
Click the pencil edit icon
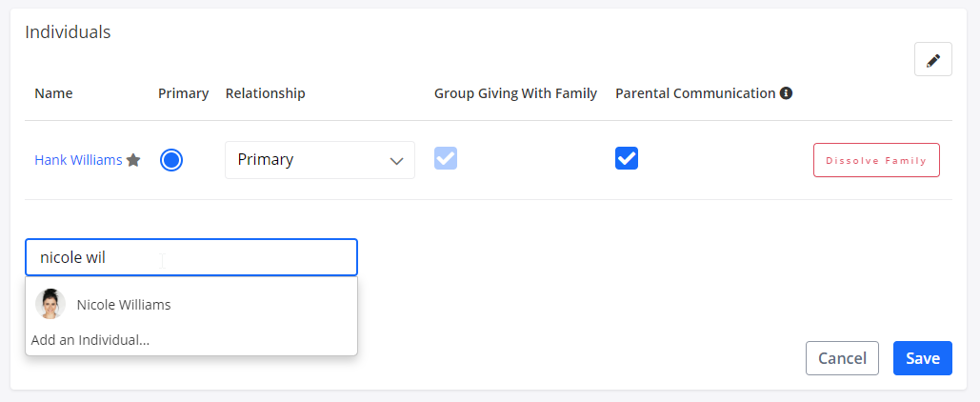(932, 60)
